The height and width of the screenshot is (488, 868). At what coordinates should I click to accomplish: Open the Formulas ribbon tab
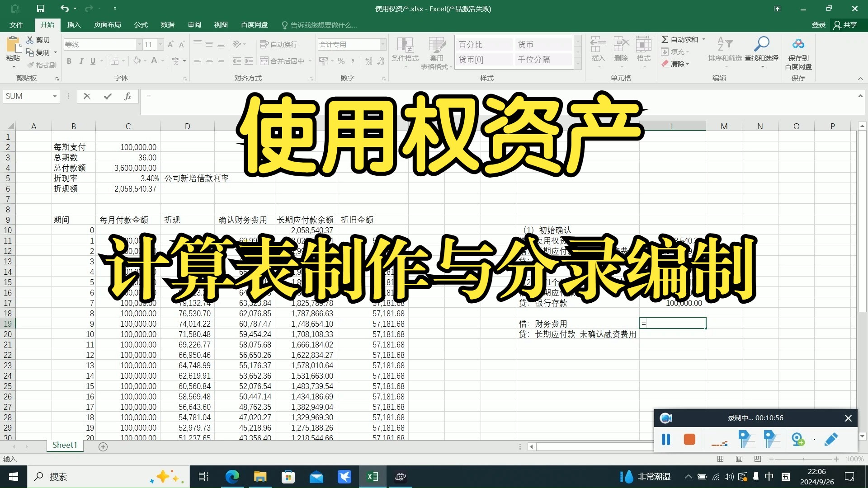coord(141,25)
